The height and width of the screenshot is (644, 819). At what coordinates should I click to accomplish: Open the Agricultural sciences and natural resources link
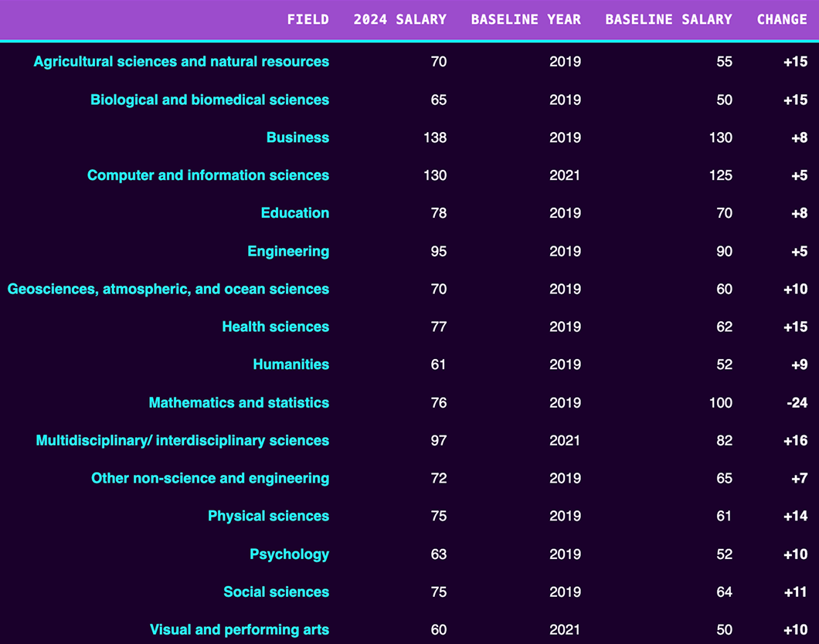click(181, 62)
